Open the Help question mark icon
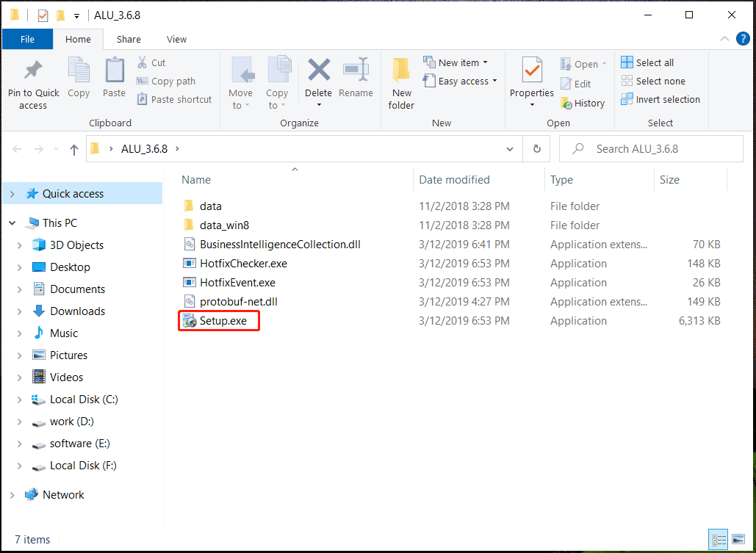This screenshot has height=553, width=756. (x=743, y=39)
